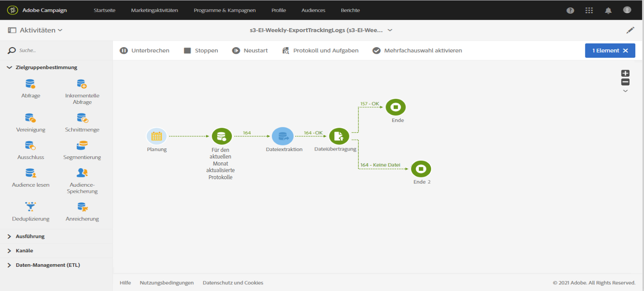Open the workflow title dropdown chevron
This screenshot has width=644, height=291.
[x=390, y=30]
